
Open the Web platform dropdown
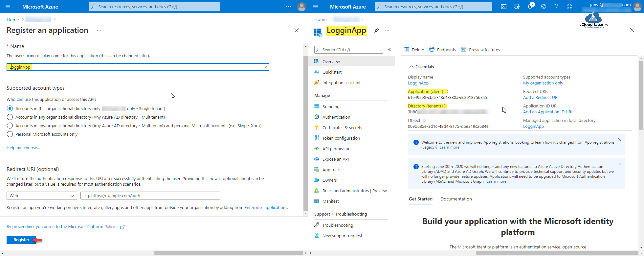point(42,196)
